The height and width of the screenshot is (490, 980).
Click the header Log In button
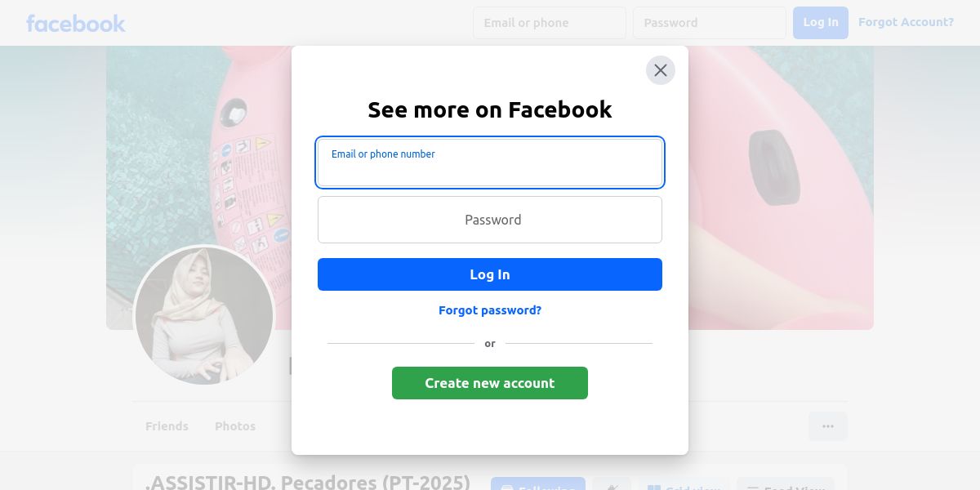(821, 23)
